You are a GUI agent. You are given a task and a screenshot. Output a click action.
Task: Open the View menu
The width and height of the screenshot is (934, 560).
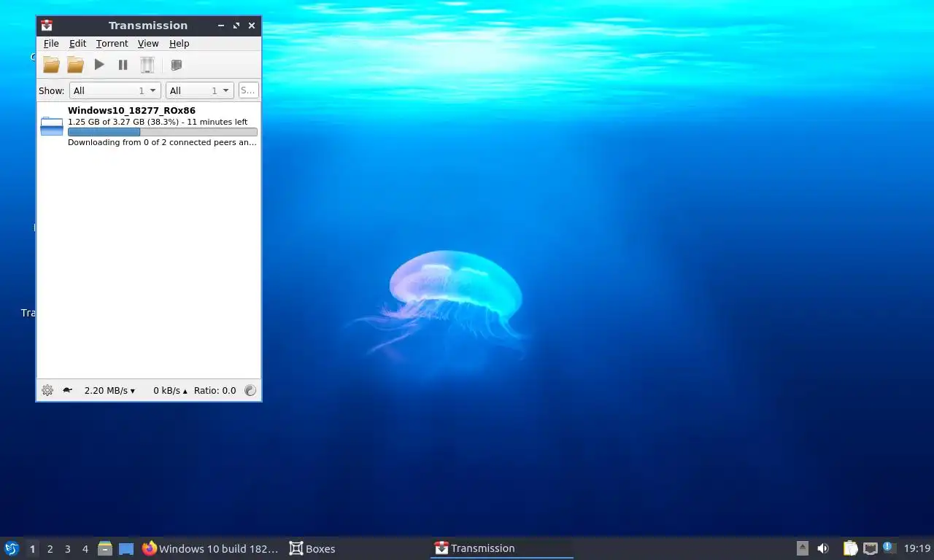pyautogui.click(x=148, y=44)
